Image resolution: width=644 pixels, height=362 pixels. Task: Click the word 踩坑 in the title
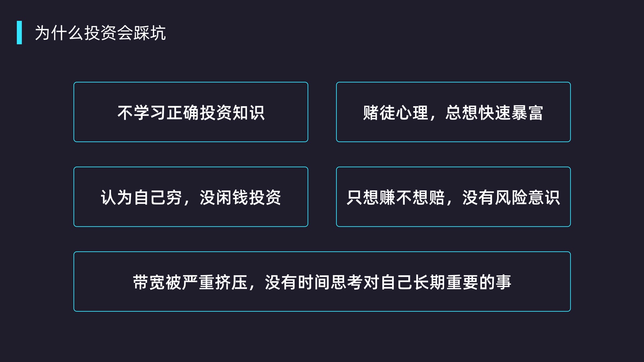tap(150, 33)
